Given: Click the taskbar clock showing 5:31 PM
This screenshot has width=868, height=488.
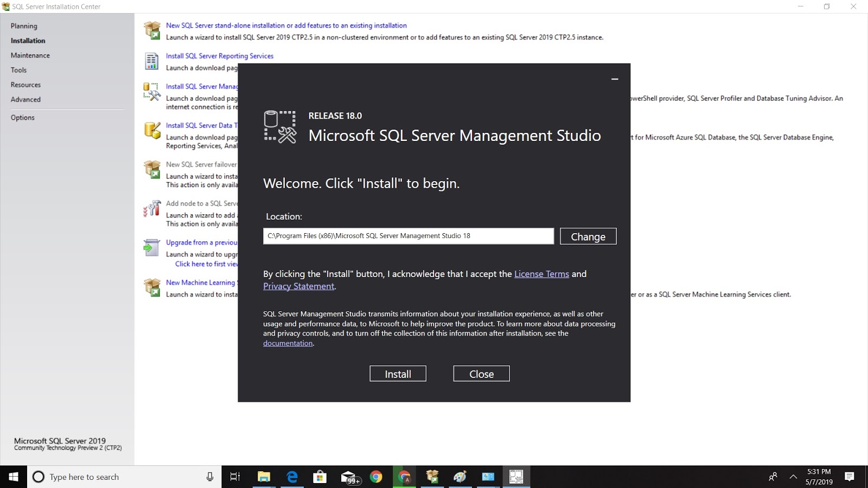Looking at the screenshot, I should click(819, 477).
